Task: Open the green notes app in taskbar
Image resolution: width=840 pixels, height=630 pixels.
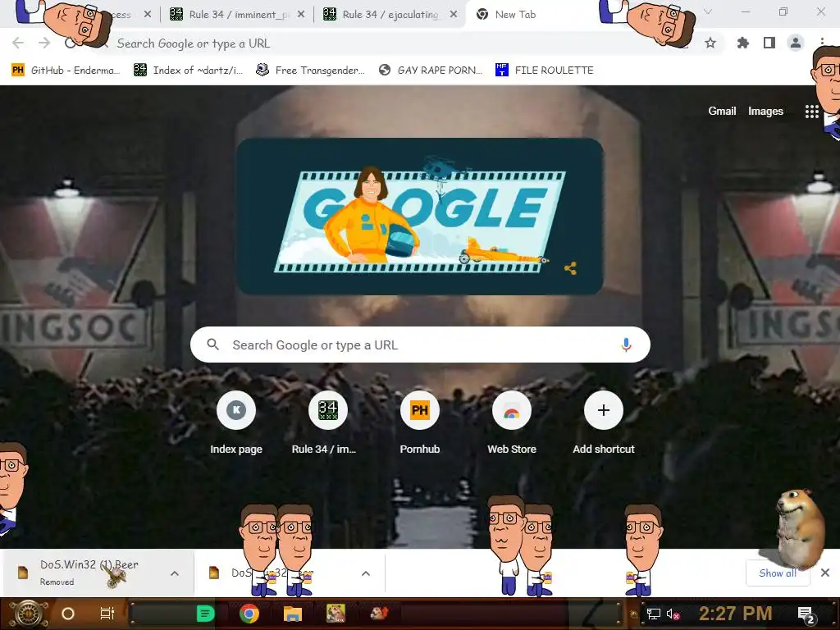Action: click(x=206, y=614)
